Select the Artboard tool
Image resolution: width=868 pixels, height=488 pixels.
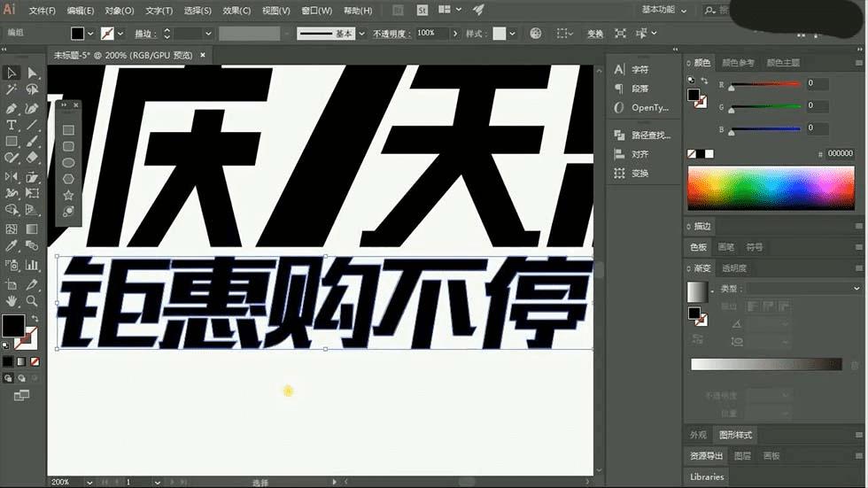click(11, 285)
